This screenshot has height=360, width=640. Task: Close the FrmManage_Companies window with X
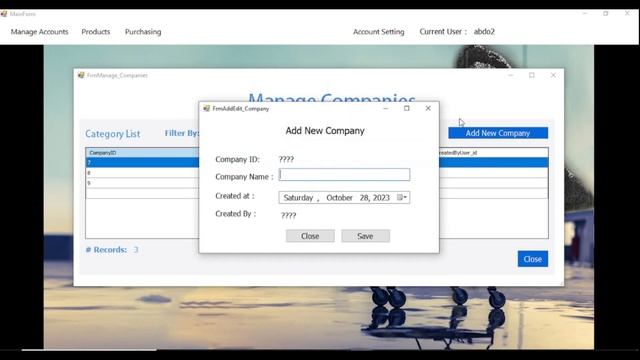point(553,75)
